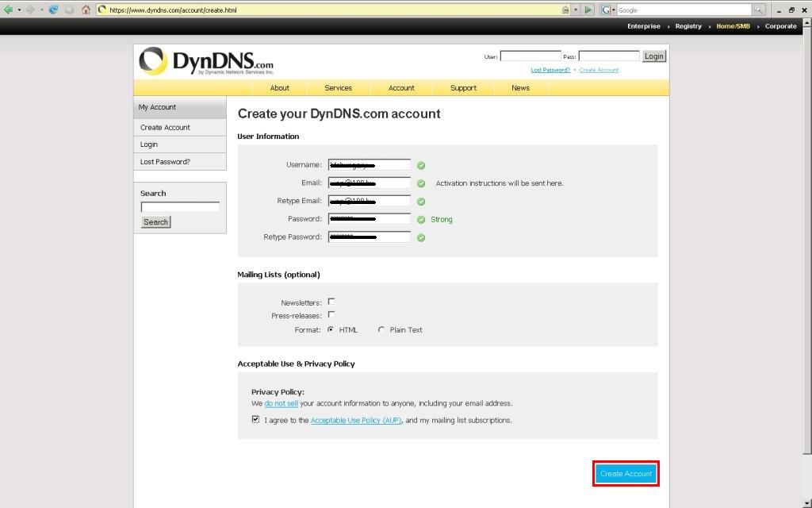Click the Google search engine icon
812x508 pixels.
[605, 10]
